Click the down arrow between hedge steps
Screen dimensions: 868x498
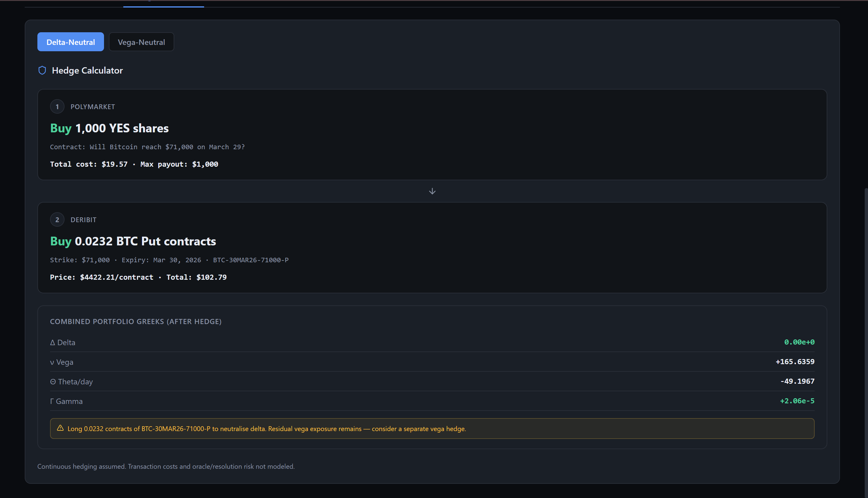pos(432,191)
